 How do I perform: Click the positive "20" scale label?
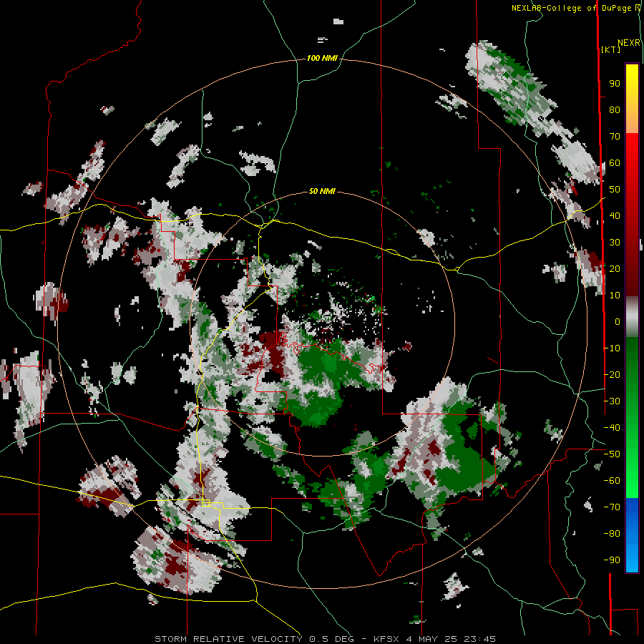[615, 269]
